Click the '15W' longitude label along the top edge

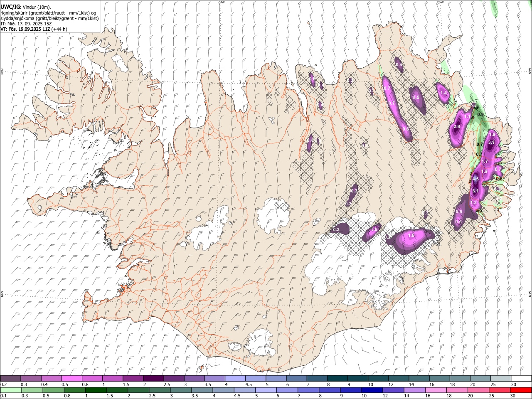440,2
